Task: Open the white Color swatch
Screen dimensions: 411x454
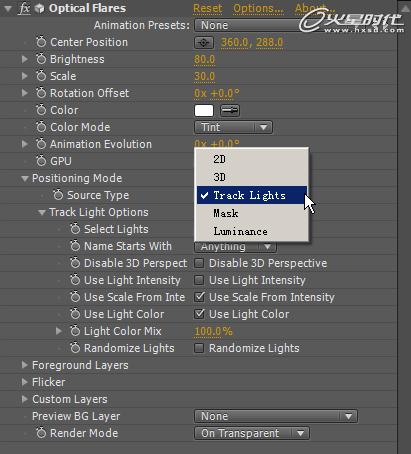Action: pos(204,111)
